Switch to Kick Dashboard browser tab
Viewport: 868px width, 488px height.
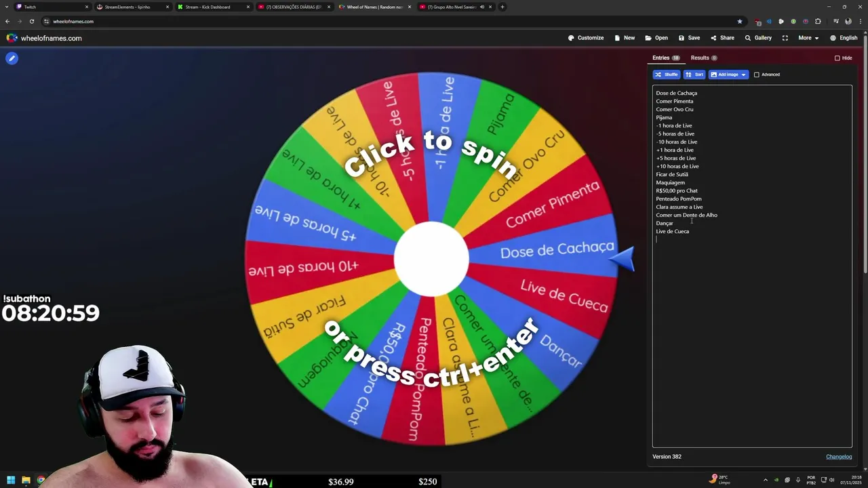(213, 7)
